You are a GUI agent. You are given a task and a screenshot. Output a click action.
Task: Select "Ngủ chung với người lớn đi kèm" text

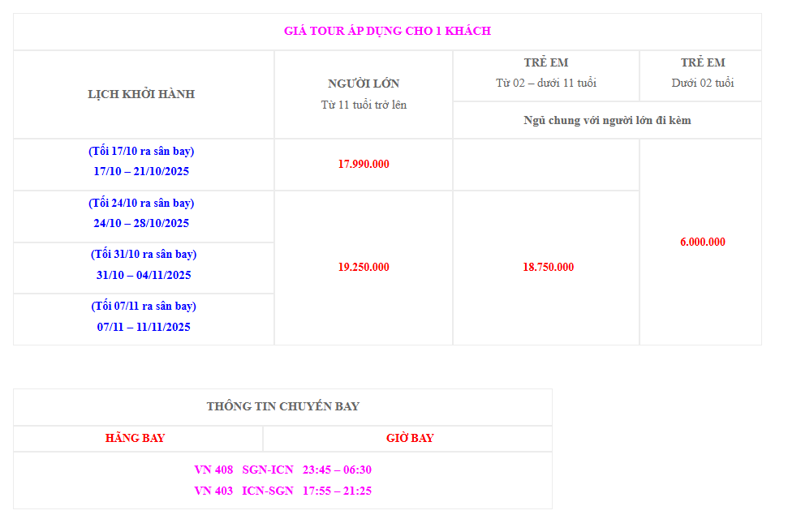pos(607,120)
